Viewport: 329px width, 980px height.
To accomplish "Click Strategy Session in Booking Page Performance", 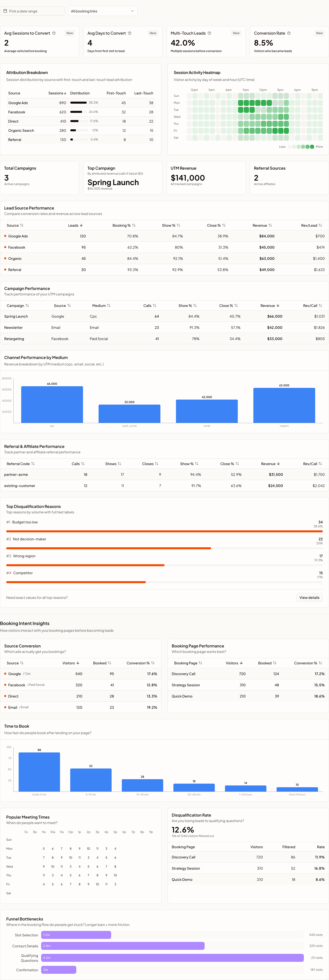I will point(186,685).
